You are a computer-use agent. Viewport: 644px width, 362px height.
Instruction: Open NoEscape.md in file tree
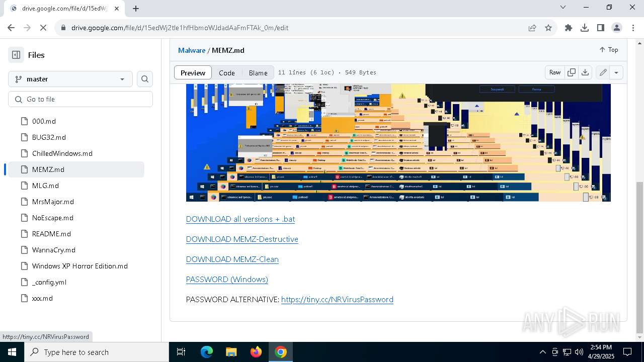click(x=52, y=218)
